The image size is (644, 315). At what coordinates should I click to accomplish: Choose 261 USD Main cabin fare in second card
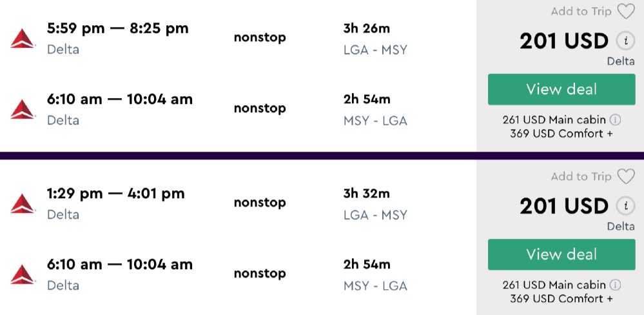pyautogui.click(x=554, y=285)
